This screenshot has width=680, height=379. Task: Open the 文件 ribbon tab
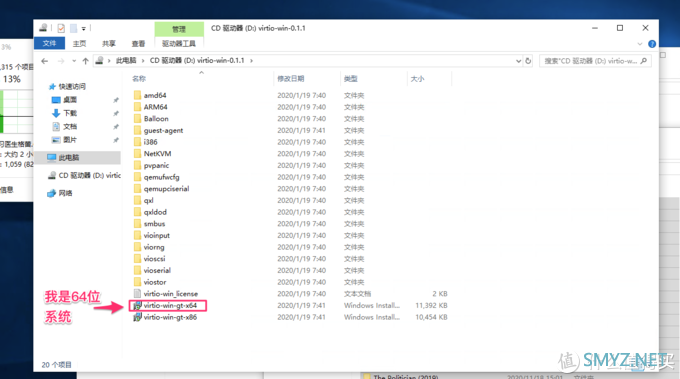pos(49,43)
